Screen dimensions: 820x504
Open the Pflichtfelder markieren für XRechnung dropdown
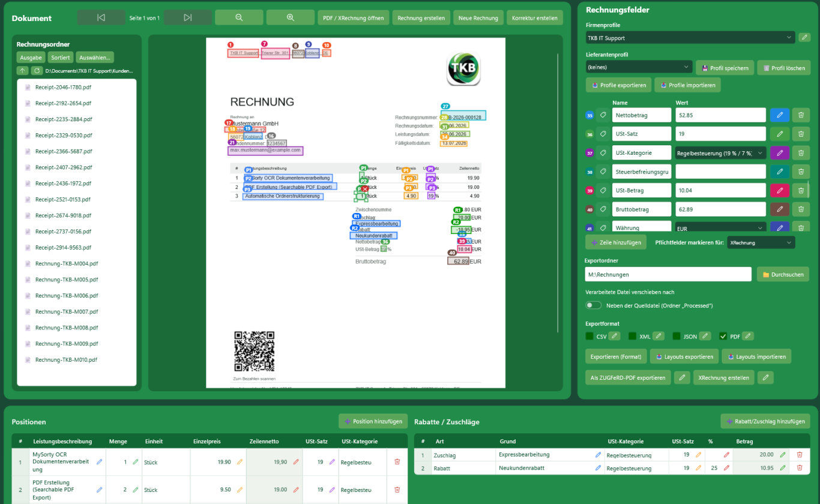tap(761, 242)
